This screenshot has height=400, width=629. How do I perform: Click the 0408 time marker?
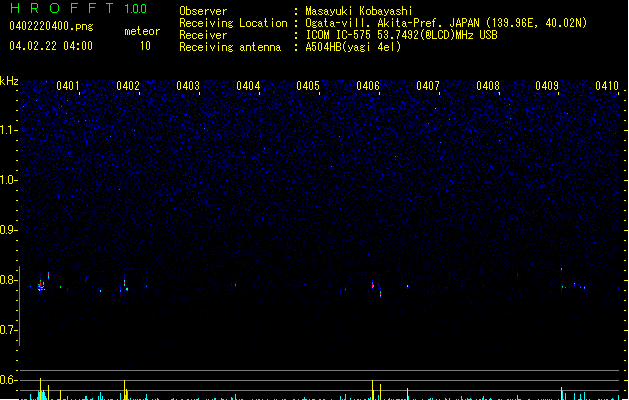coord(488,86)
